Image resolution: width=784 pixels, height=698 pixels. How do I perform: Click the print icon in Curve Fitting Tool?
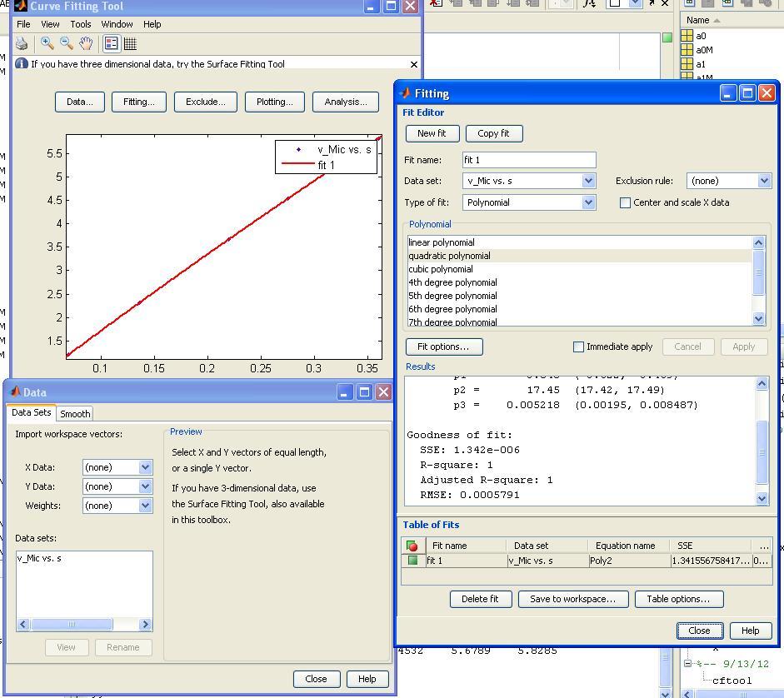click(22, 44)
